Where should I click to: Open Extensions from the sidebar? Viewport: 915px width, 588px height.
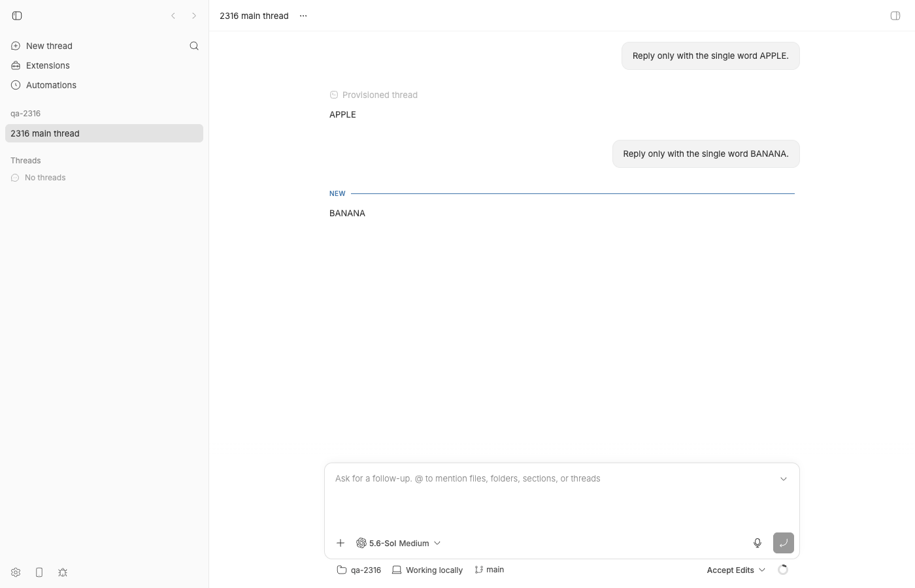(x=41, y=65)
